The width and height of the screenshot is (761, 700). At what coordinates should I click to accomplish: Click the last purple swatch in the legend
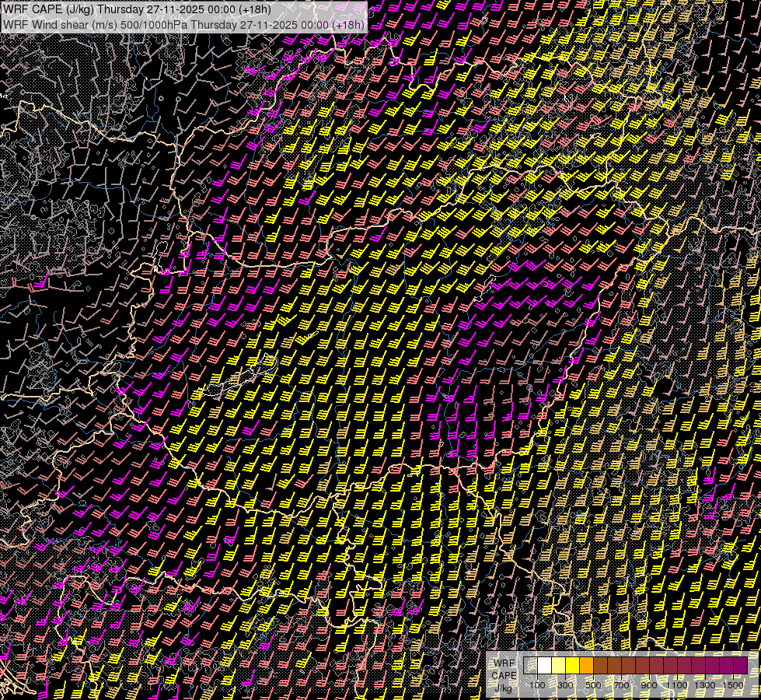click(x=740, y=666)
